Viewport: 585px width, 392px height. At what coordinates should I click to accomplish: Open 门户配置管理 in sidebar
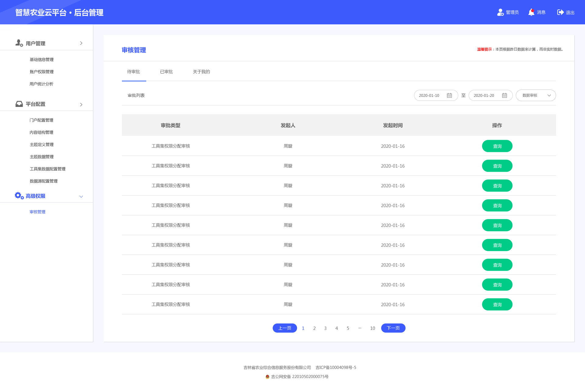(x=41, y=120)
